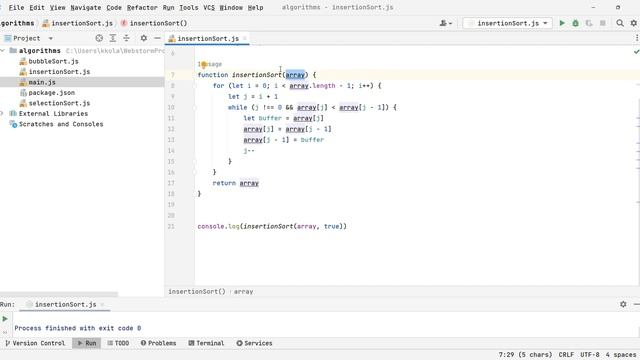640x360 pixels.
Task: Open the Code menu
Action: [114, 7]
